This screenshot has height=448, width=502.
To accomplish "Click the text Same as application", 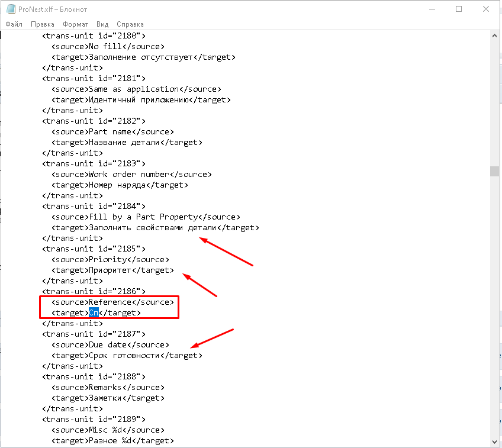I will [134, 89].
